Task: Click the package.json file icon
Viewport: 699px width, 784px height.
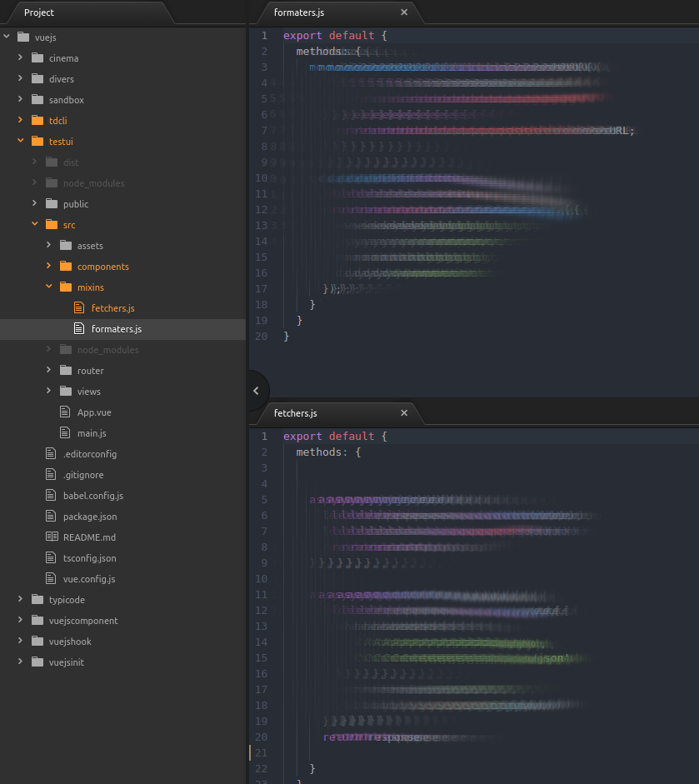Action: click(52, 517)
